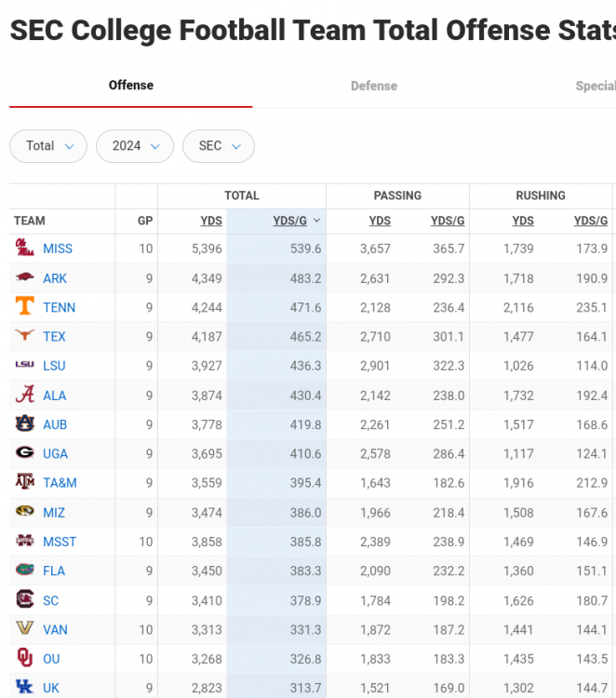Click the Texas Longhorns logo
The image size is (616, 698).
(25, 336)
